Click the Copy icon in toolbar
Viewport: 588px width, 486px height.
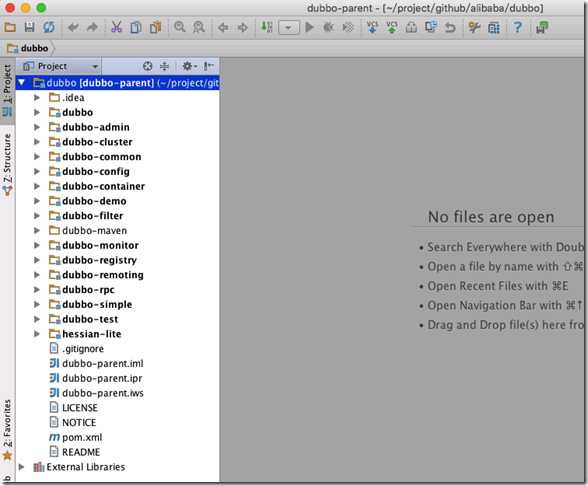click(136, 27)
